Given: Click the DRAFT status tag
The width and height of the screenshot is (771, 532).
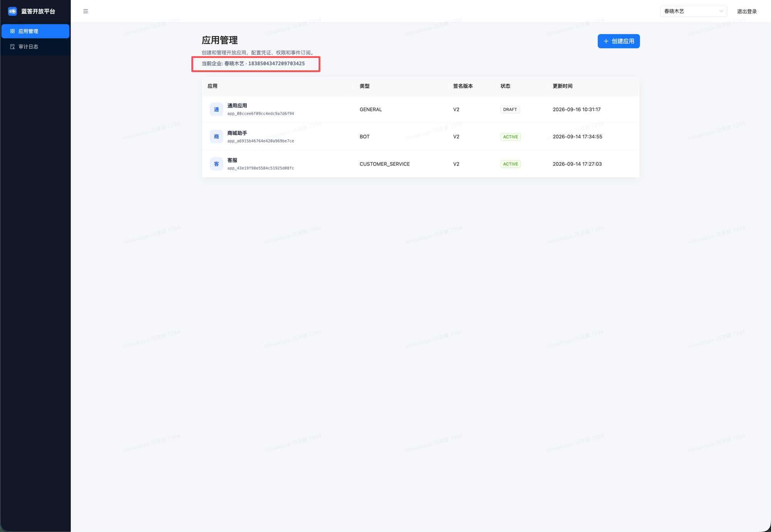Looking at the screenshot, I should (510, 109).
